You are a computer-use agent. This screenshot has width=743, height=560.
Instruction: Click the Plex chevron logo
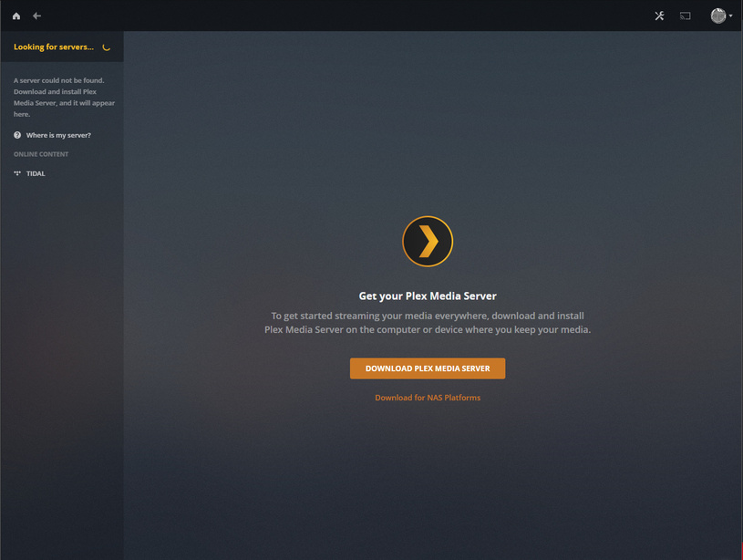click(x=428, y=242)
